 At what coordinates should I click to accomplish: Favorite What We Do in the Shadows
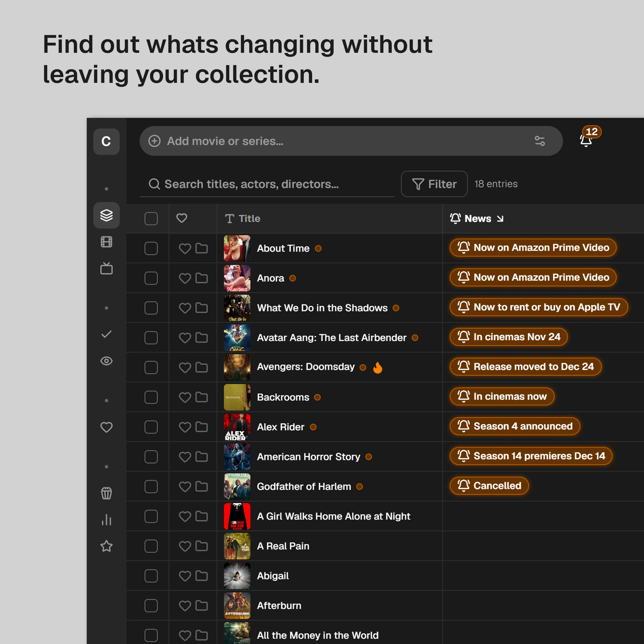coord(185,308)
